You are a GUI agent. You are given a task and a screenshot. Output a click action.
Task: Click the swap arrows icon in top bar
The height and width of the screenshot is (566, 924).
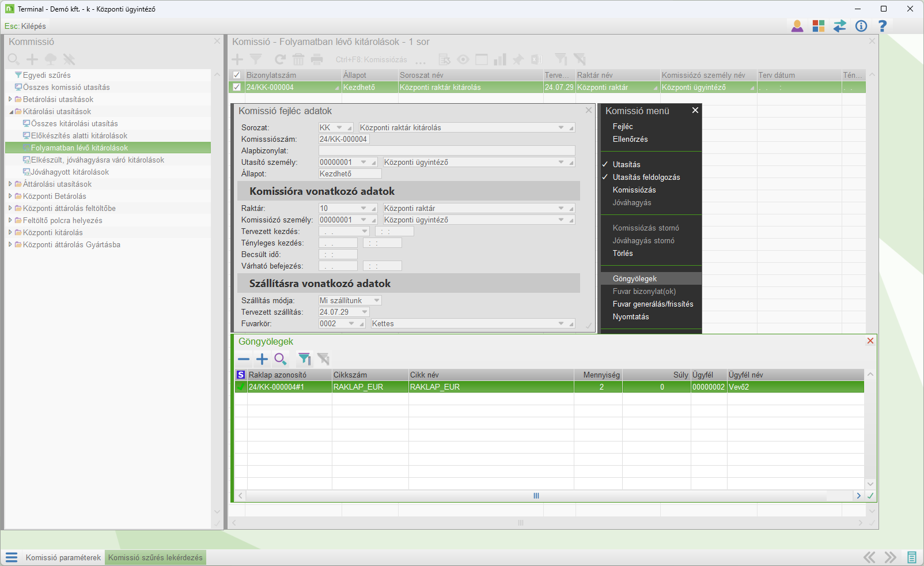[840, 26]
